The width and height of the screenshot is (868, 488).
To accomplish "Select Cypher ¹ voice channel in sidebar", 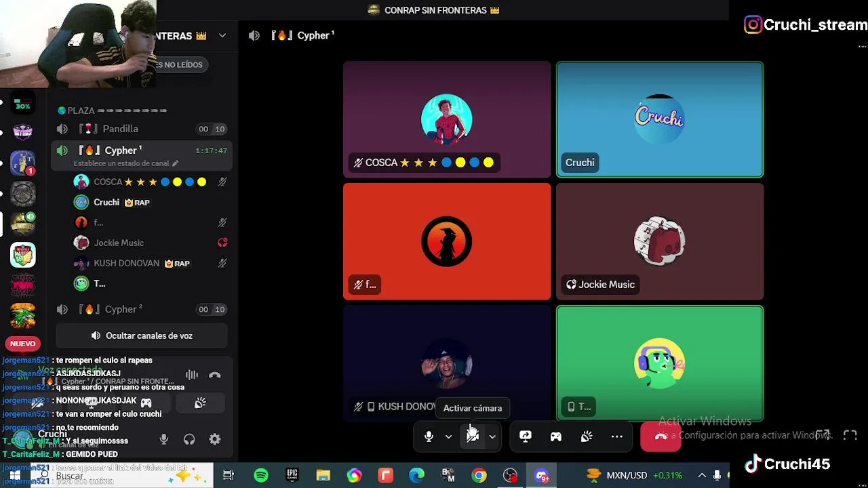I will tap(142, 150).
